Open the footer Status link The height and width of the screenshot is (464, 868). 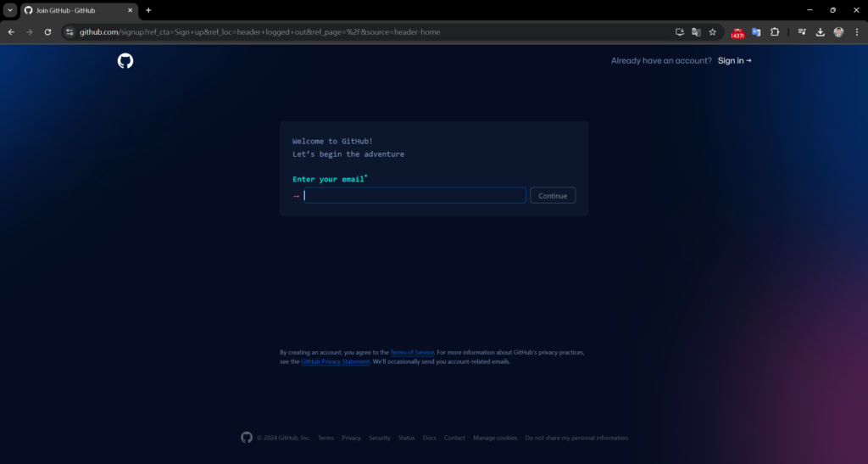(406, 438)
